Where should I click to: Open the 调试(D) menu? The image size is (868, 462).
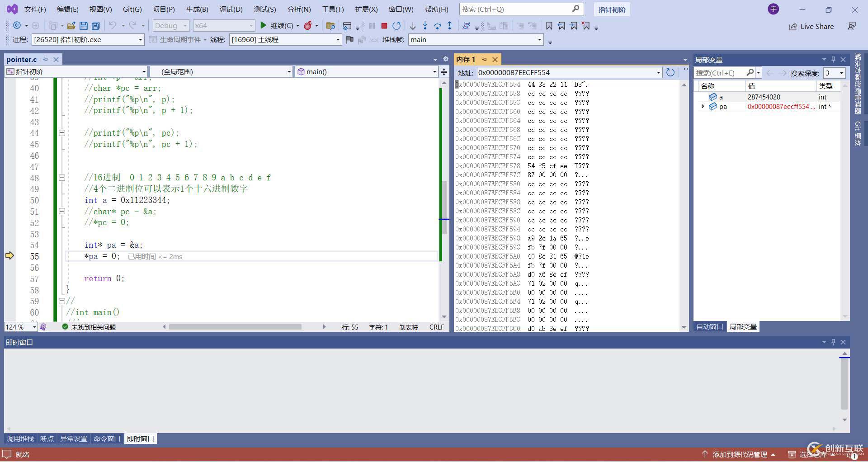click(x=231, y=9)
